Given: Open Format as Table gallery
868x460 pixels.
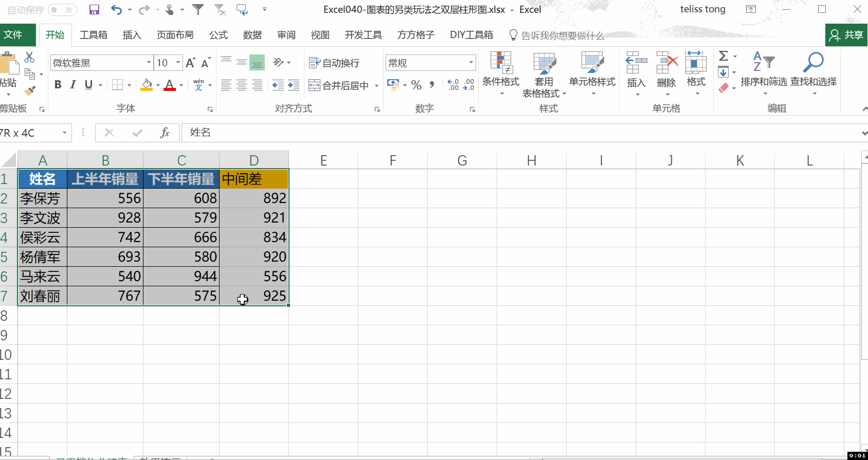Looking at the screenshot, I should [544, 75].
